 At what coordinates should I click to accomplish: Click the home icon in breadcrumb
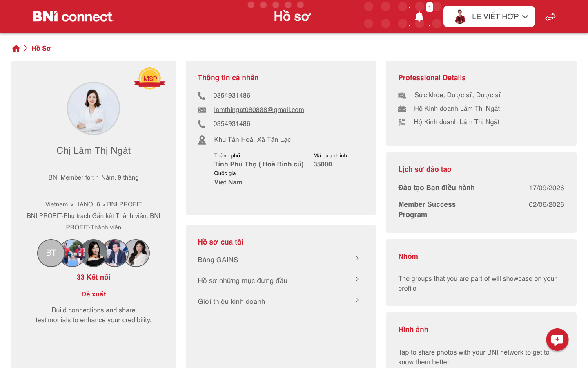pos(16,48)
